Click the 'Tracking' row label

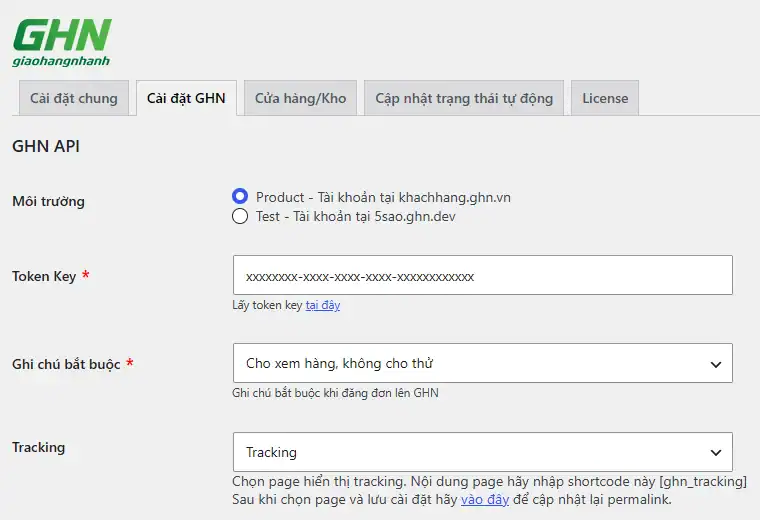[39, 447]
